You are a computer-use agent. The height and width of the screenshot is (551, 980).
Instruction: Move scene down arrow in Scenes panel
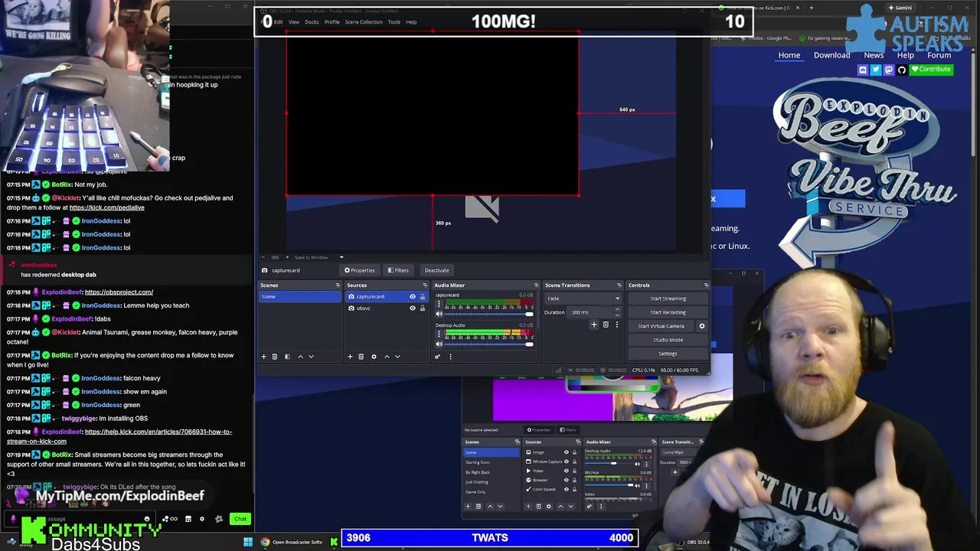311,357
